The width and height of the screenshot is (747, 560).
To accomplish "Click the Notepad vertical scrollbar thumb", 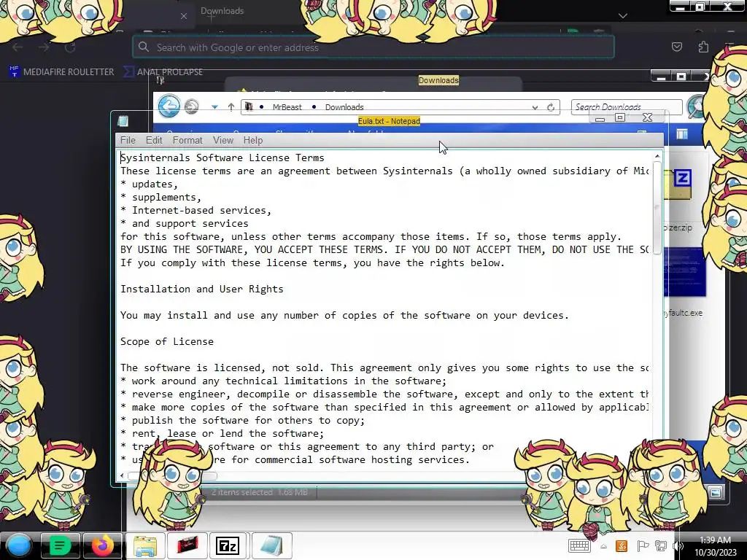I will pyautogui.click(x=657, y=207).
